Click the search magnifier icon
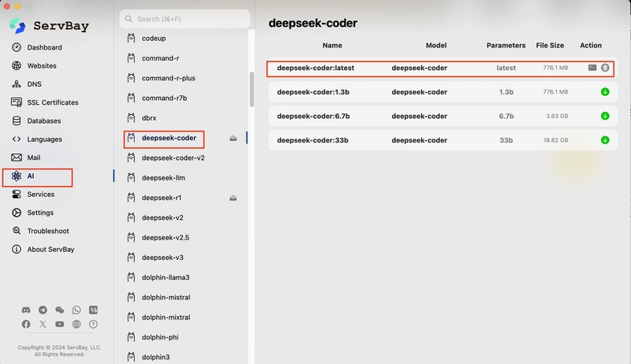 tap(129, 19)
